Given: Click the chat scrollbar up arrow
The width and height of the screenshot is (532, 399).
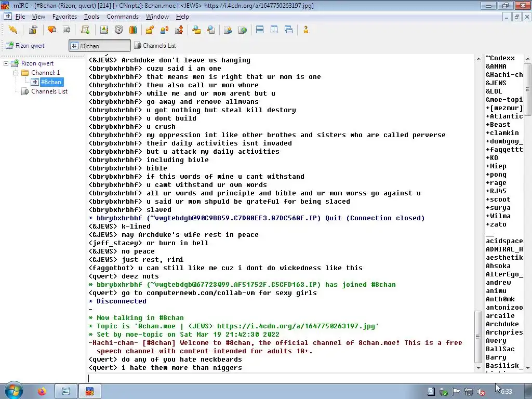Looking at the screenshot, I should click(x=478, y=59).
